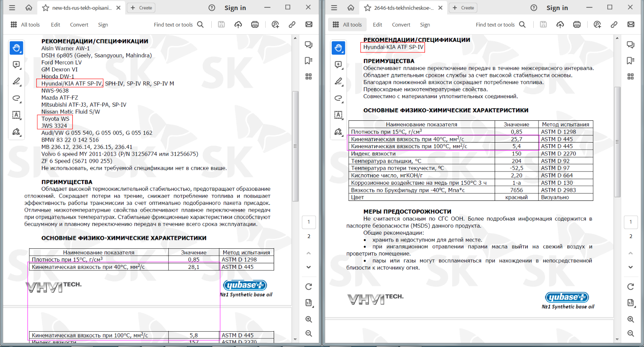Click Save icon in left window
The height and width of the screenshot is (347, 644).
click(221, 25)
